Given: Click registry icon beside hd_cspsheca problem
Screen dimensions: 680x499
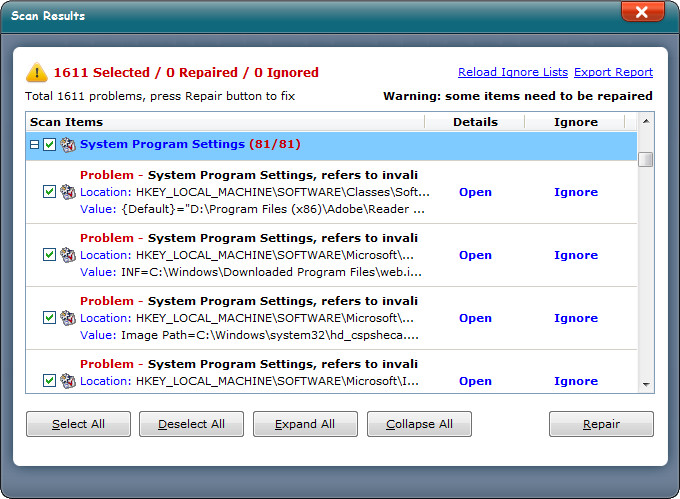Looking at the screenshot, I should point(68,318).
